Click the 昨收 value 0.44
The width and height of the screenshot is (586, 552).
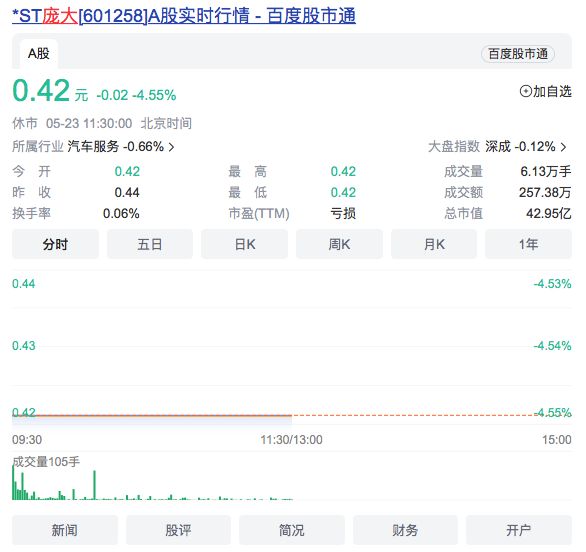point(127,192)
